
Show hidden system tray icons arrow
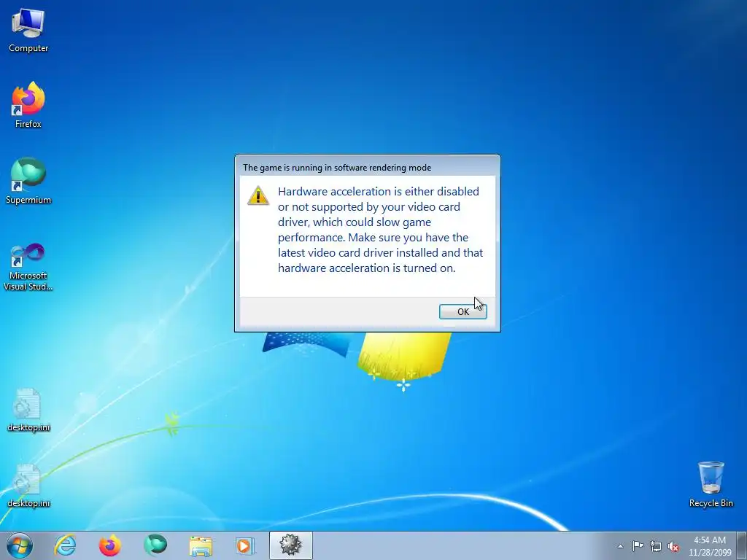(x=620, y=546)
